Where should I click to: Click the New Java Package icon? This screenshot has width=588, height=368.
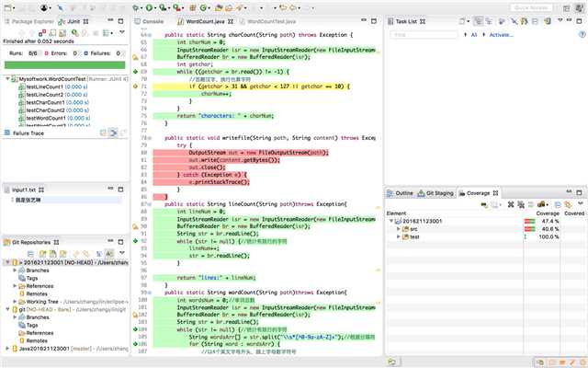click(193, 8)
